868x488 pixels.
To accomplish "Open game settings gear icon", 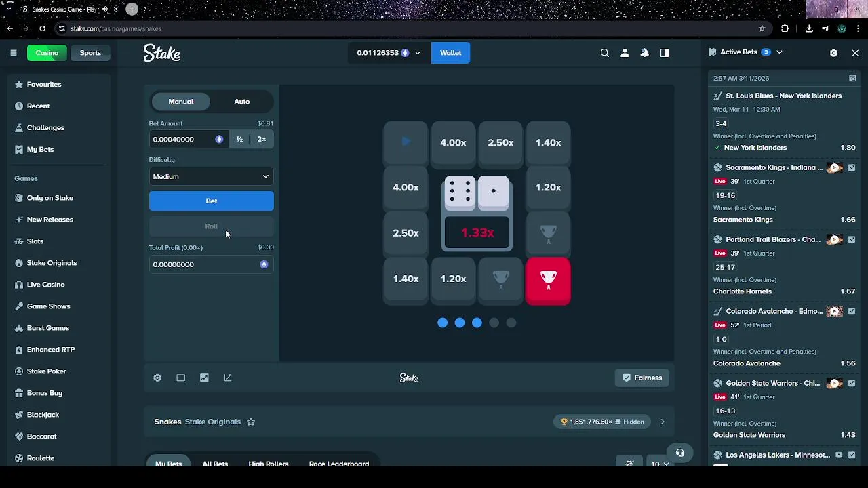I will click(157, 378).
